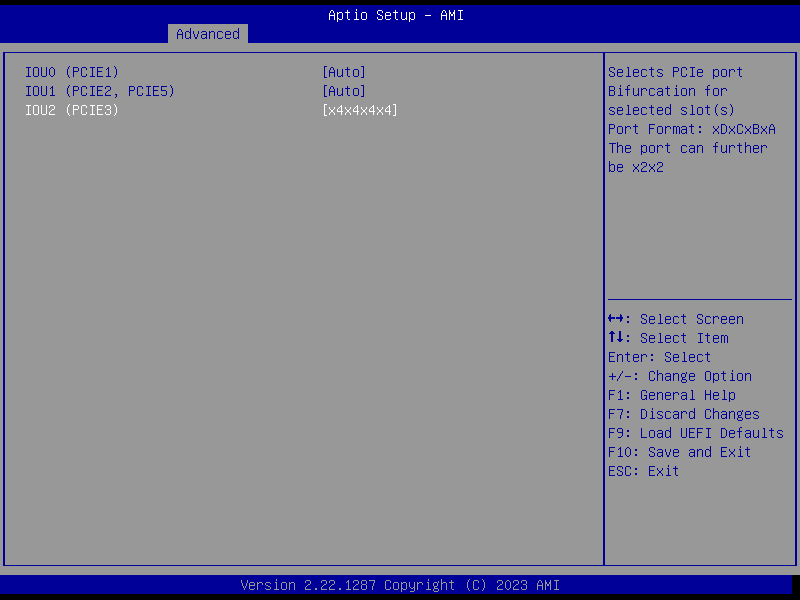The image size is (800, 600).
Task: Open the IOU1 [Auto] value dropdown
Action: pos(344,91)
